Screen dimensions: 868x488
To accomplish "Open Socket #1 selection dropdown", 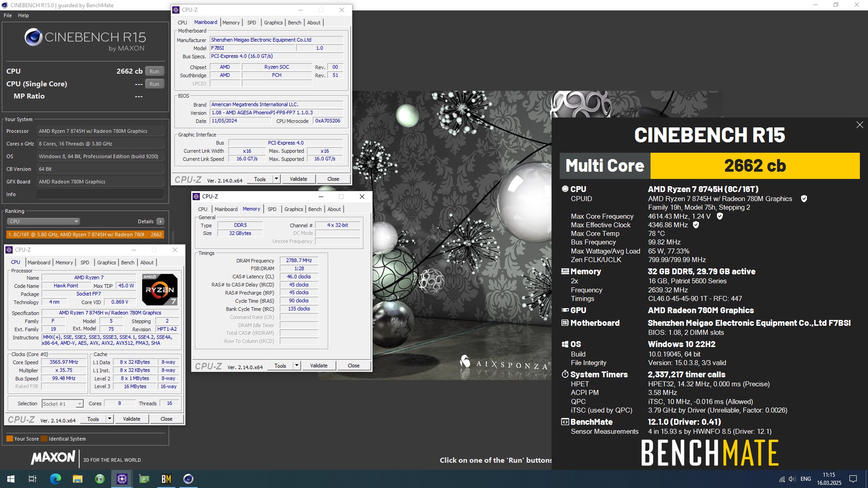I will [62, 404].
